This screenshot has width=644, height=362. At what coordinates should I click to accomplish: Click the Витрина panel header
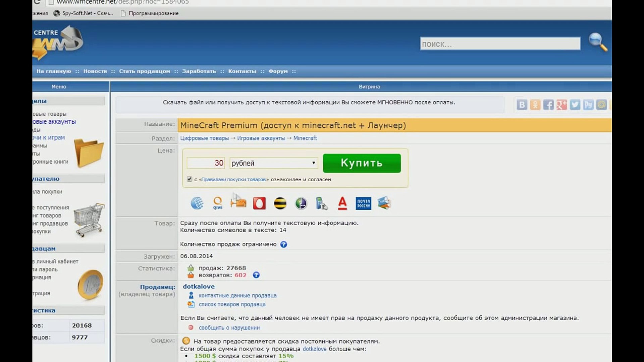pyautogui.click(x=369, y=86)
